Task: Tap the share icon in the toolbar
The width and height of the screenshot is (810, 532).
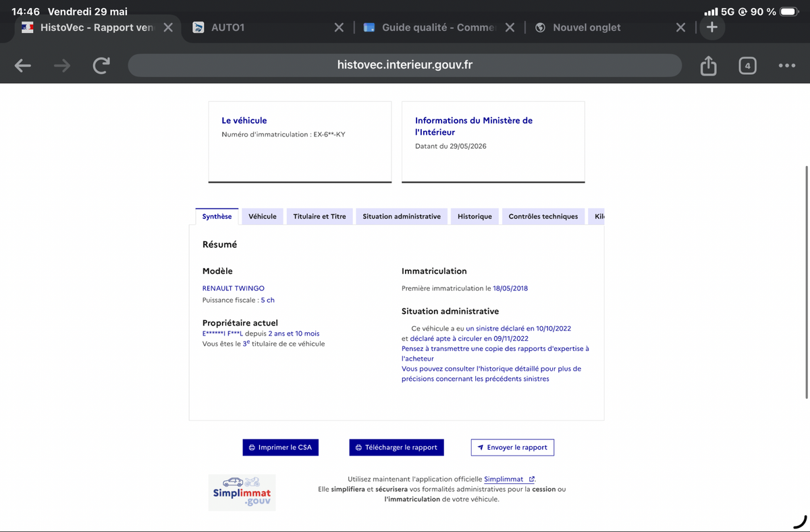Action: (x=708, y=65)
